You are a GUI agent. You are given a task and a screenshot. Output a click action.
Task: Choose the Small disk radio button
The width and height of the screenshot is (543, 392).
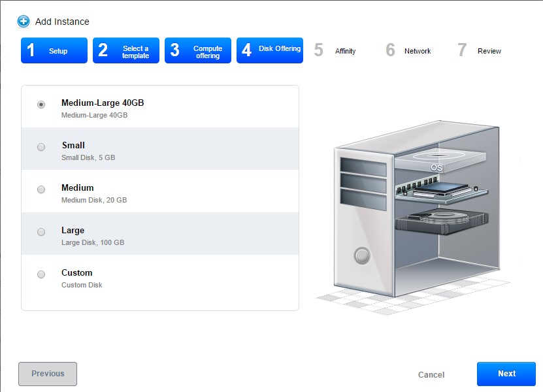[x=41, y=147]
